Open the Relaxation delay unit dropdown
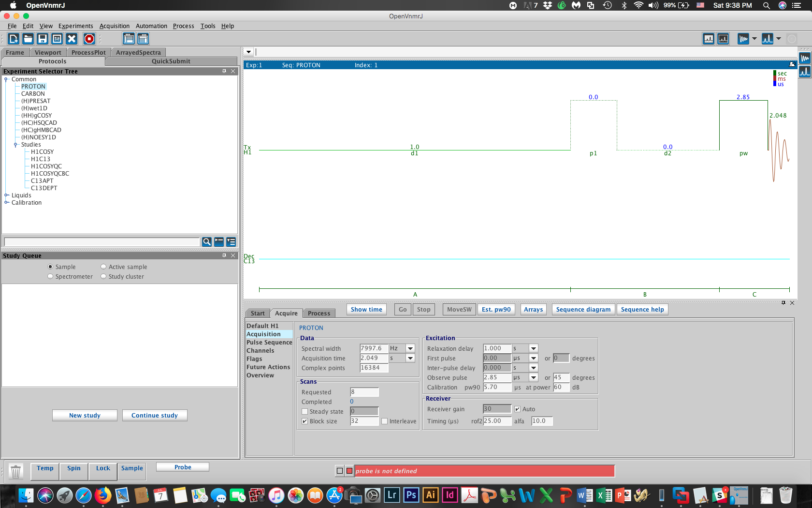The height and width of the screenshot is (508, 812). tap(534, 348)
